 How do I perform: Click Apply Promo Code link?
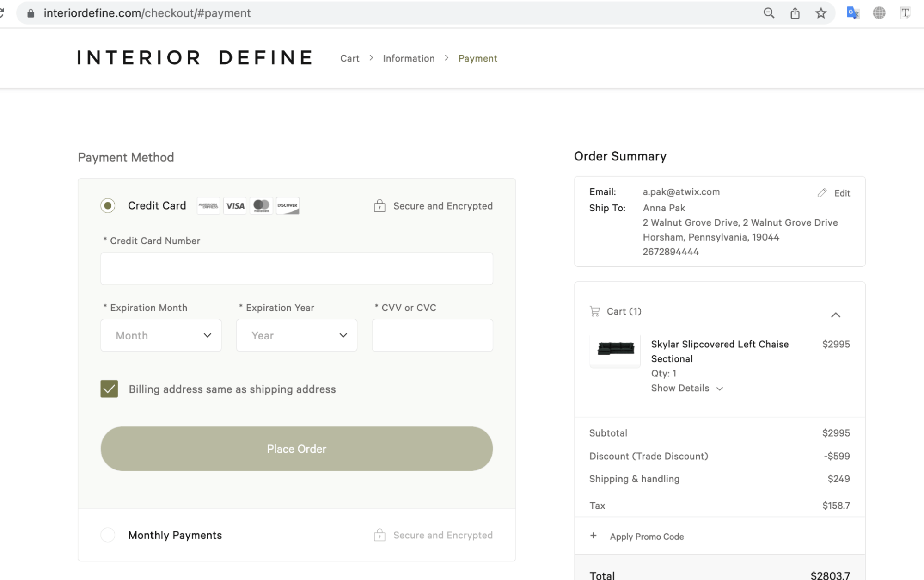coord(647,537)
